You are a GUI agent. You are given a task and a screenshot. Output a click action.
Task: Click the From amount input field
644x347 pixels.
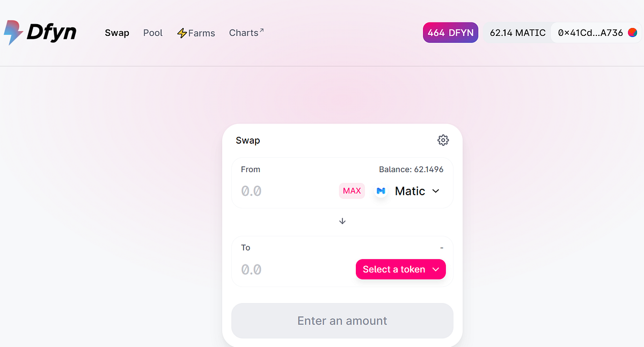(x=284, y=191)
